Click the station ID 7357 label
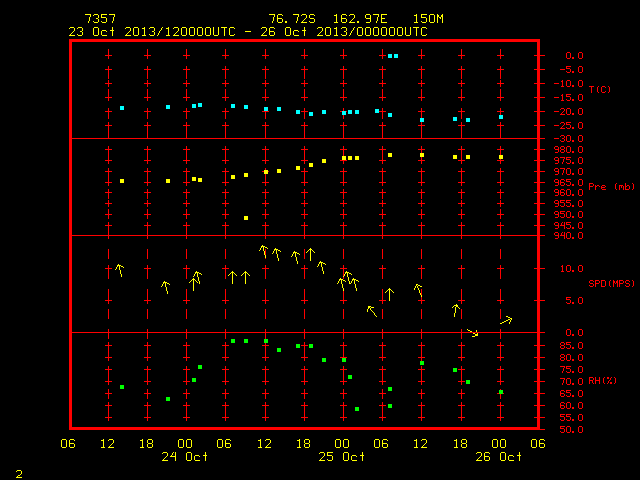The height and width of the screenshot is (480, 640). point(100,19)
